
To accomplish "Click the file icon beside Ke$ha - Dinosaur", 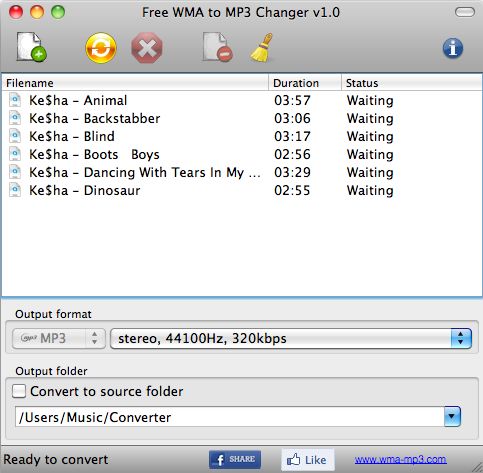I will (x=15, y=190).
